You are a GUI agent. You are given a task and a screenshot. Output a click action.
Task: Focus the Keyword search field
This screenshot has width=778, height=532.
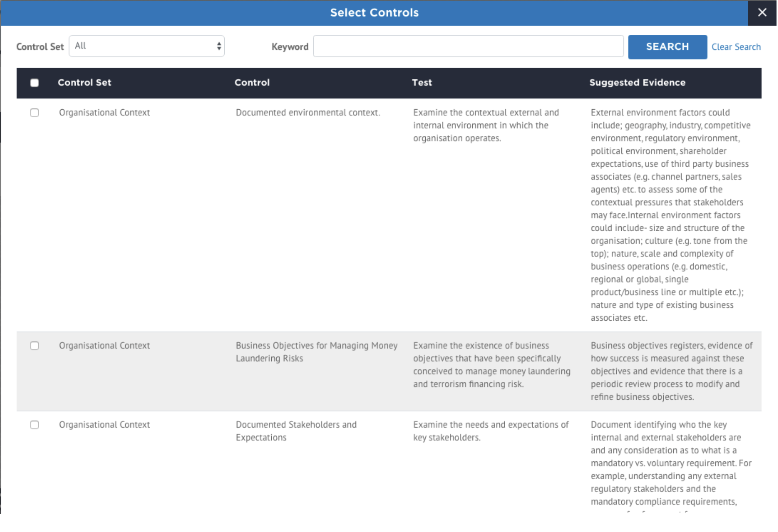pyautogui.click(x=468, y=46)
